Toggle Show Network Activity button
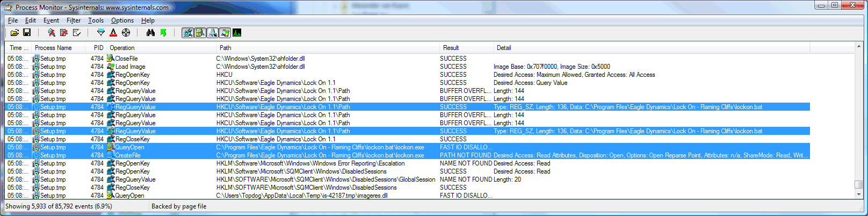 213,33
